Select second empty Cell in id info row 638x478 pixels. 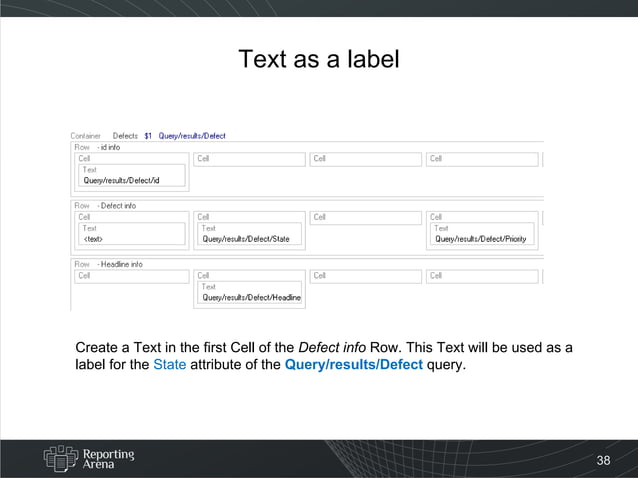click(250, 159)
